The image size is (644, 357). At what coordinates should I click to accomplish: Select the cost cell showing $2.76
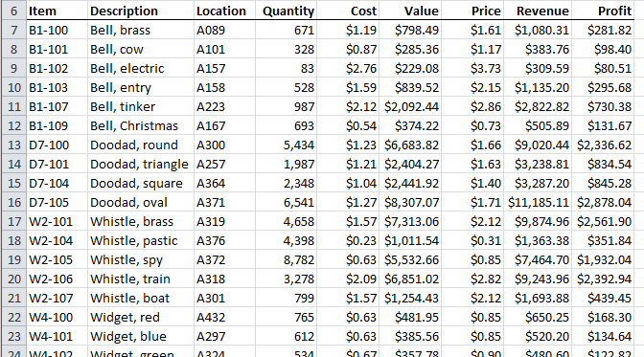[348, 68]
